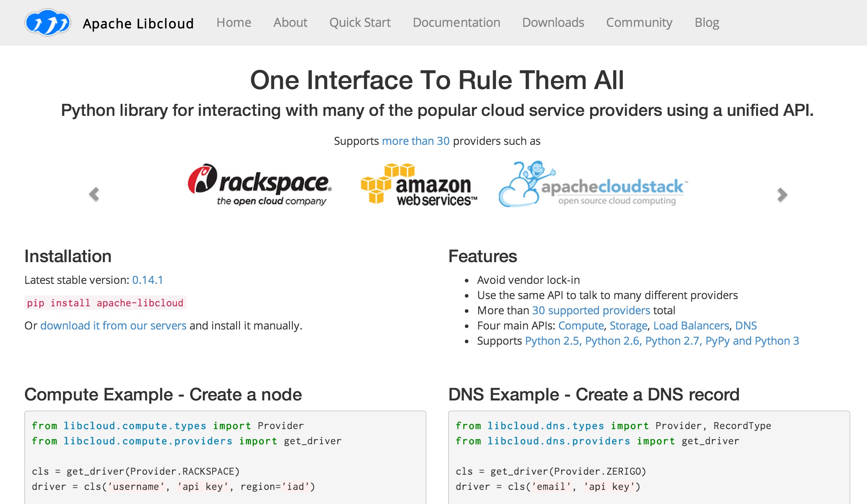Open the Rackspace provider logo
This screenshot has height=504, width=867.
point(259,185)
